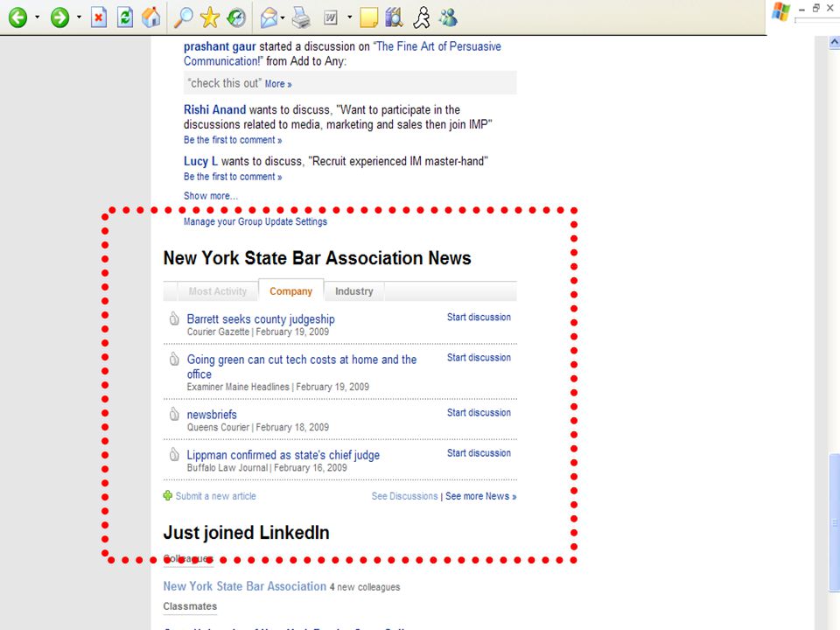
Task: Refresh the current page
Action: click(x=125, y=17)
